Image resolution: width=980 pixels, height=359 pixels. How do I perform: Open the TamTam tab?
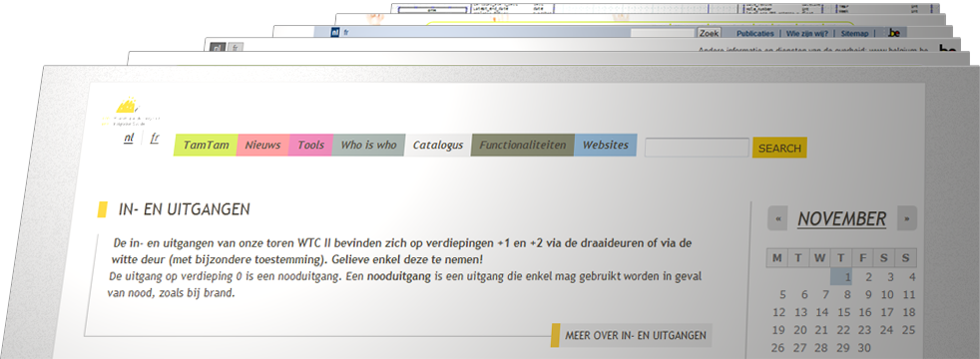[206, 145]
